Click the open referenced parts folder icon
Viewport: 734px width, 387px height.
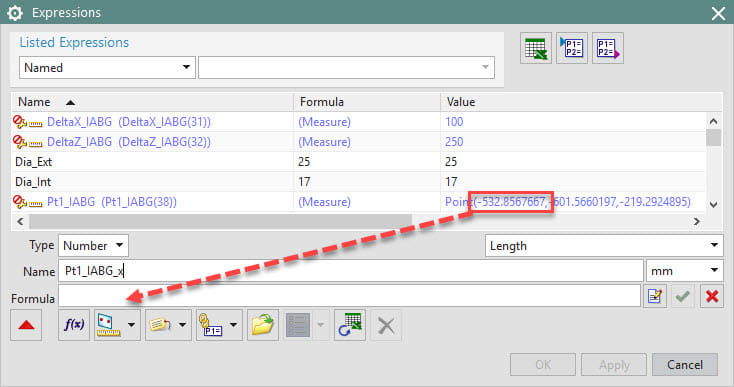tap(263, 325)
